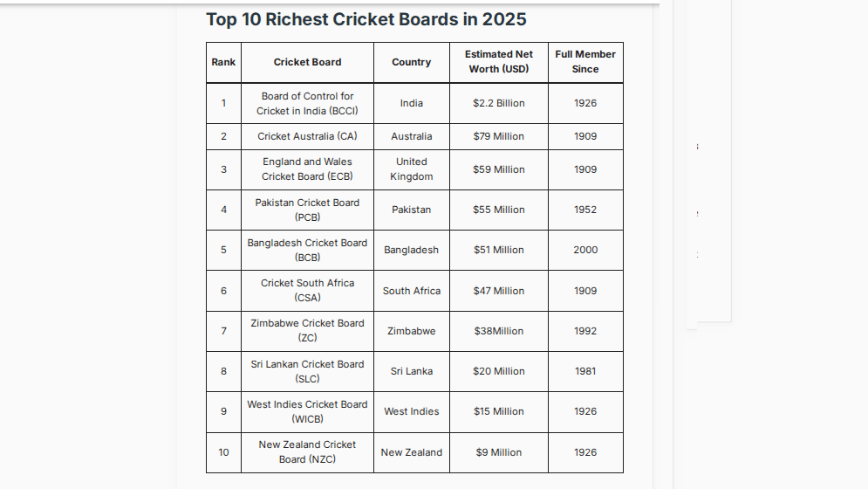This screenshot has height=489, width=868.
Task: Click the 'Cricket Board' column header
Action: click(307, 62)
